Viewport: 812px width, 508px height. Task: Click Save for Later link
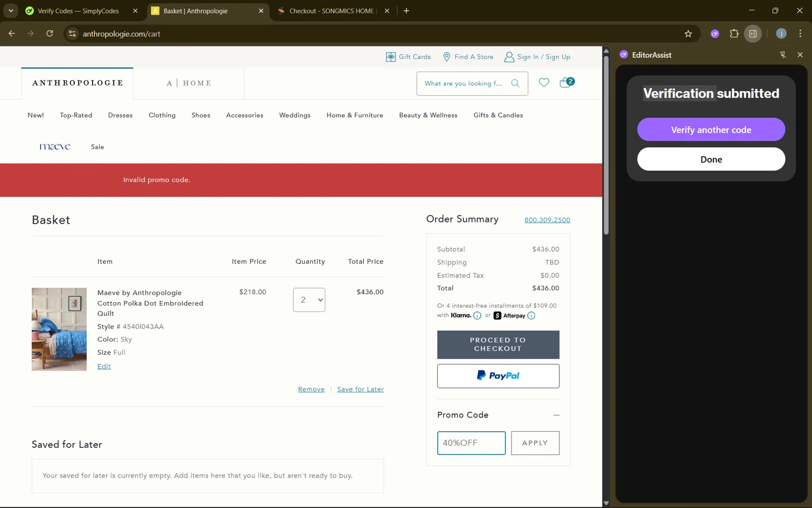point(361,389)
